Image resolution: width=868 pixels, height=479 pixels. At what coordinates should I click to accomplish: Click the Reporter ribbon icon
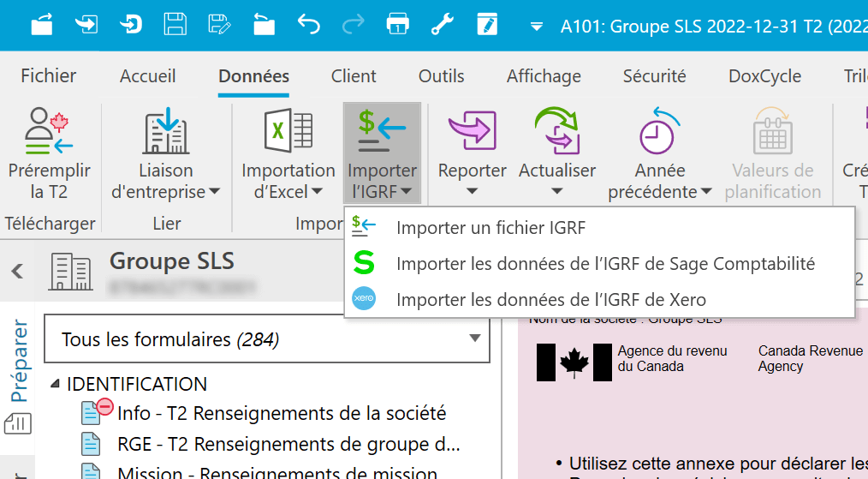(472, 131)
